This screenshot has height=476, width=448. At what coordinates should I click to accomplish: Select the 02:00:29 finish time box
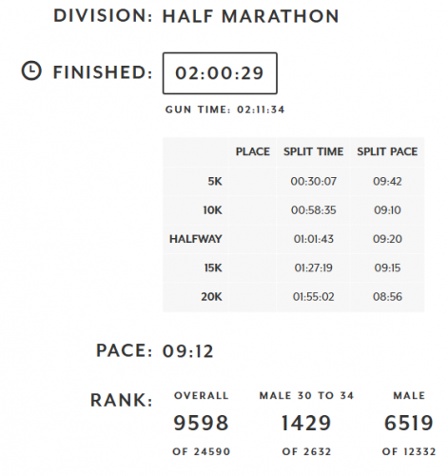pyautogui.click(x=220, y=73)
